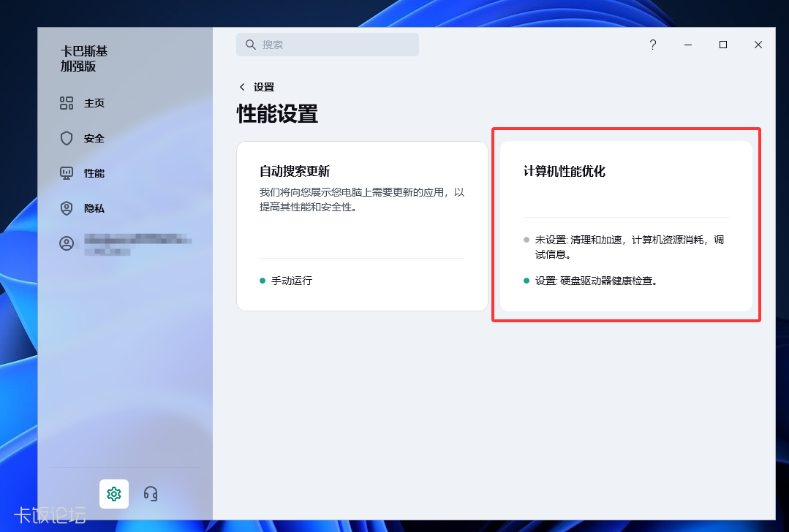Select the 性能 menu label
The height and width of the screenshot is (532, 789).
coord(94,173)
